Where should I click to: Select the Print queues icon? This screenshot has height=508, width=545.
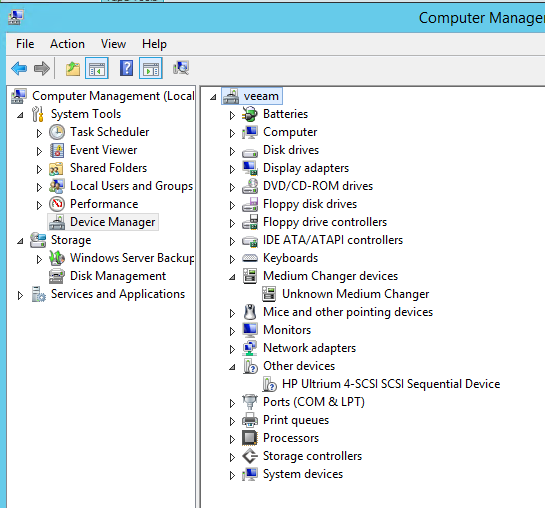250,420
